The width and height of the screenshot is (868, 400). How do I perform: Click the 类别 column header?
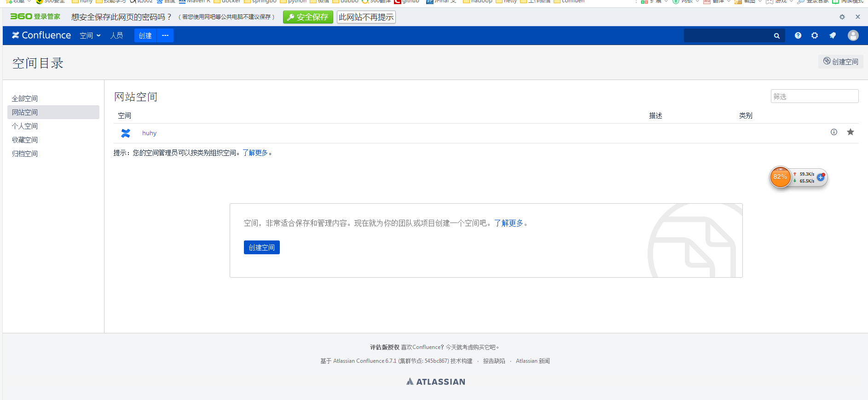tap(746, 115)
